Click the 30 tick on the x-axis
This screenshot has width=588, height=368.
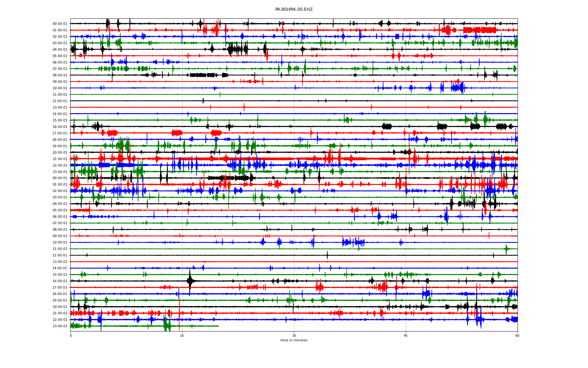(294, 335)
